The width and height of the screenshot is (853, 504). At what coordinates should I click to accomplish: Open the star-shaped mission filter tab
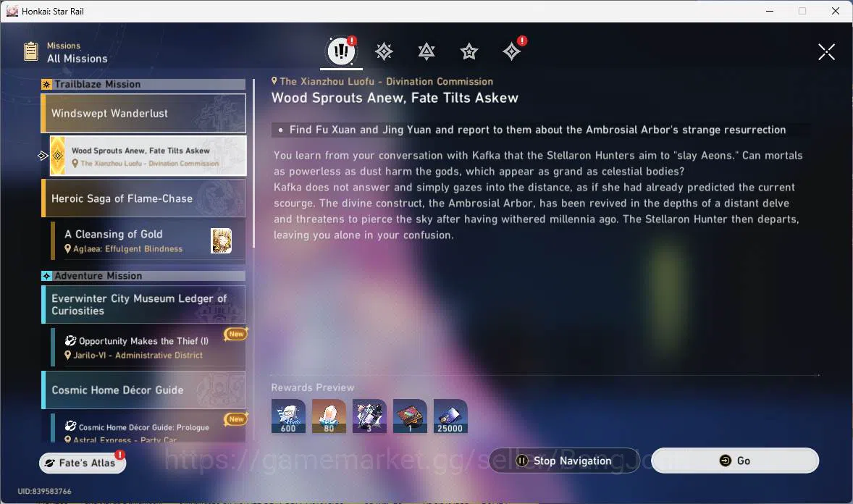point(469,51)
